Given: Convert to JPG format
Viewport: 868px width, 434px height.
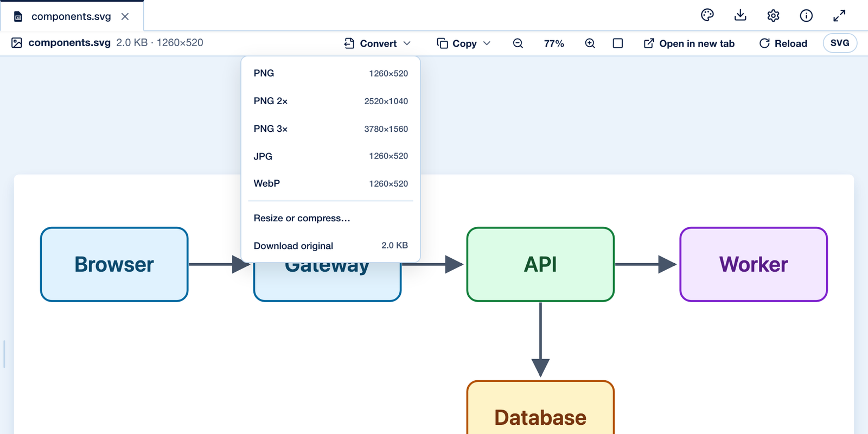Looking at the screenshot, I should [x=331, y=156].
